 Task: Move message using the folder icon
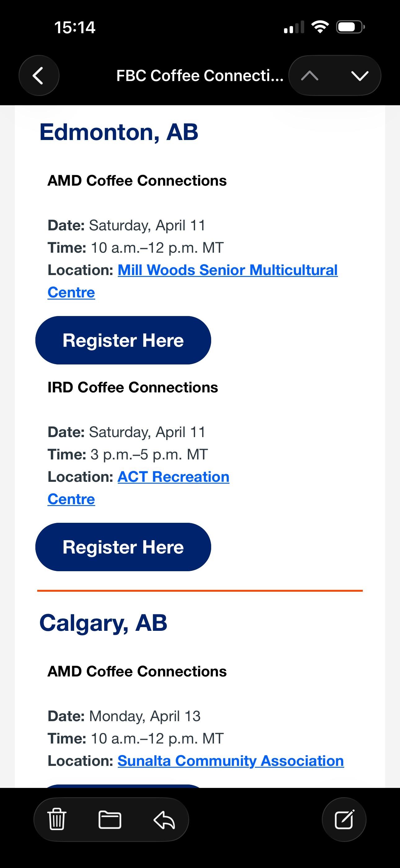coord(110,820)
